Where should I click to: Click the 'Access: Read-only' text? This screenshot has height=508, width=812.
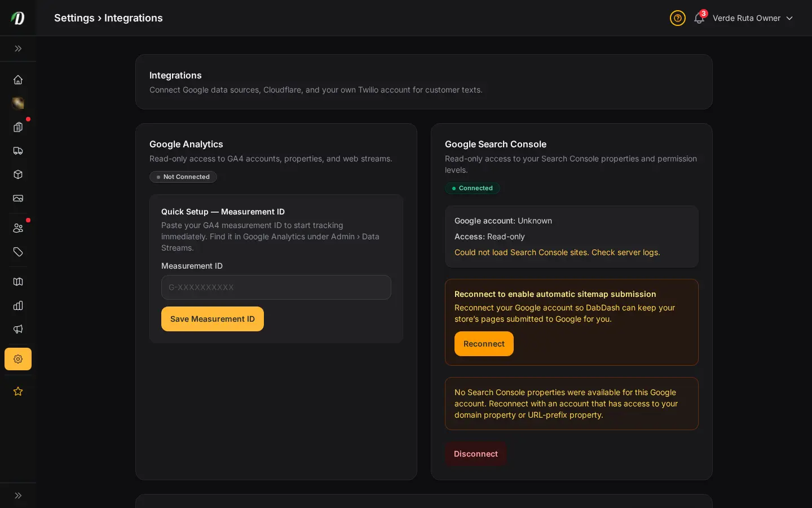coord(489,237)
